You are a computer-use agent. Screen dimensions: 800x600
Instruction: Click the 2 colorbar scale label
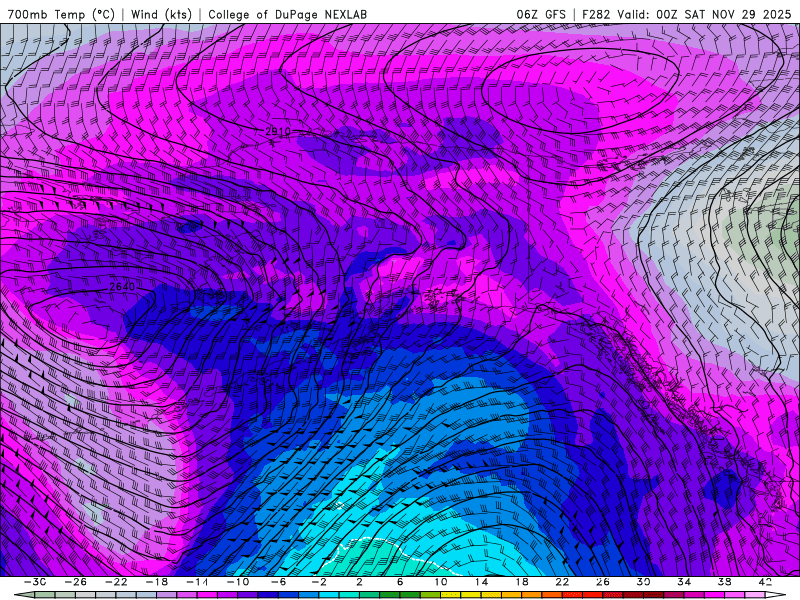359,582
